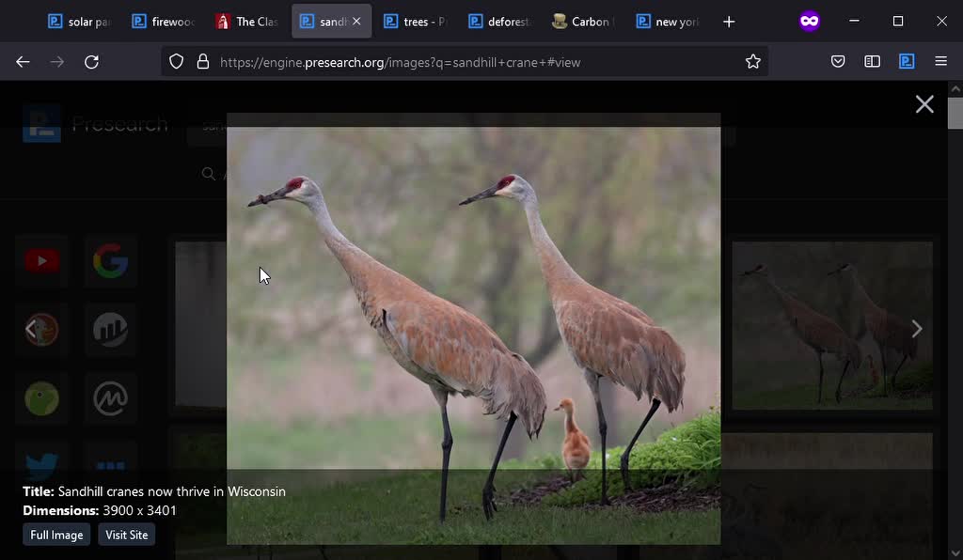Open the Carbon tab
The image size is (963, 560).
(583, 22)
